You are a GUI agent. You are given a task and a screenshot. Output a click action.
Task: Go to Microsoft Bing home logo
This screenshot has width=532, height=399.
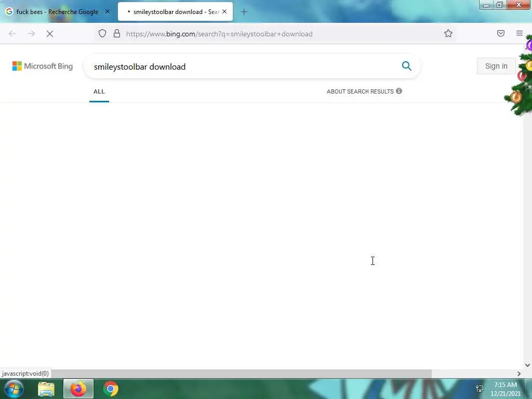click(43, 66)
